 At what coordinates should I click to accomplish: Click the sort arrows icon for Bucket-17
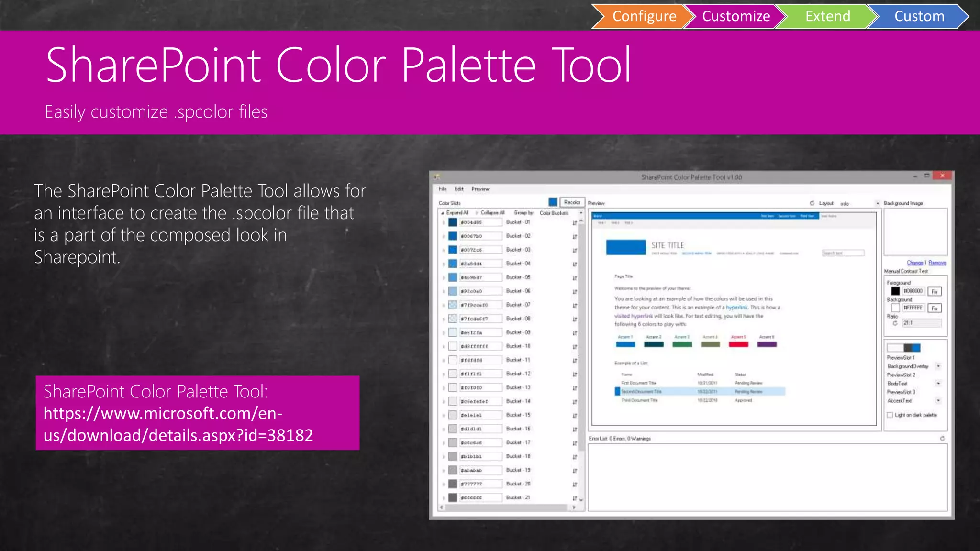(x=575, y=443)
